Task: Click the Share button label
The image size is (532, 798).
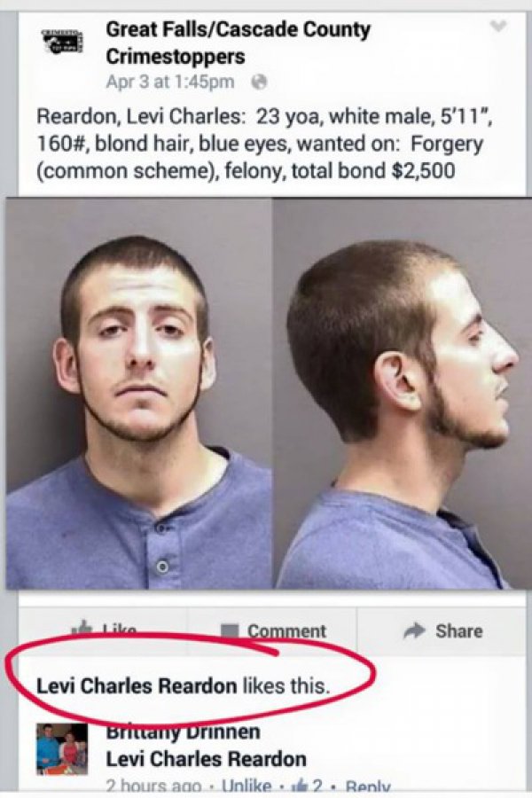Action: [458, 631]
